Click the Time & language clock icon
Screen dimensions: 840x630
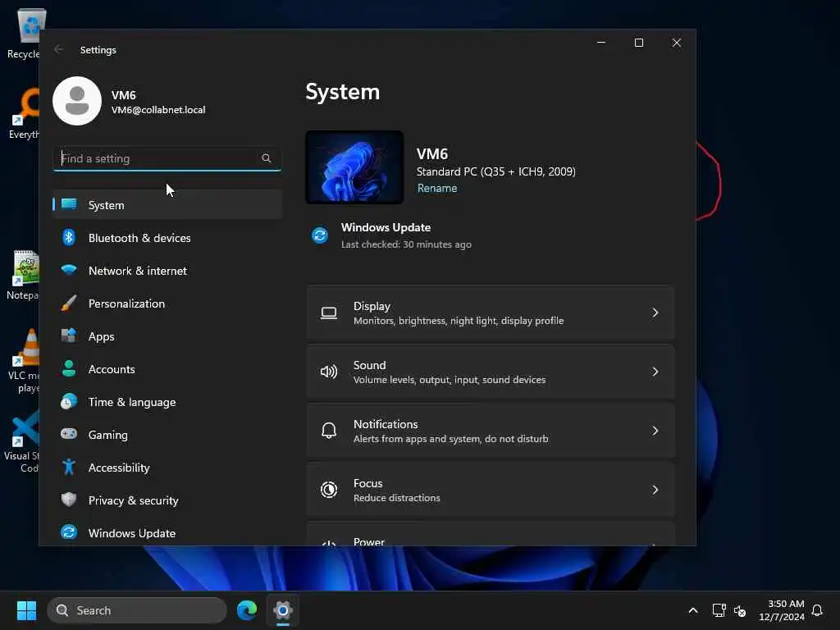(x=69, y=402)
